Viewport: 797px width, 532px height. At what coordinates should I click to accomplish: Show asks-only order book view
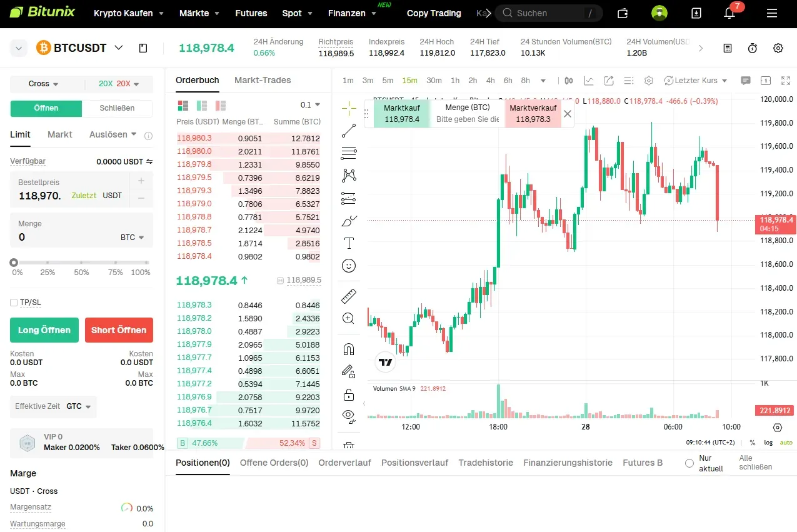pyautogui.click(x=220, y=105)
